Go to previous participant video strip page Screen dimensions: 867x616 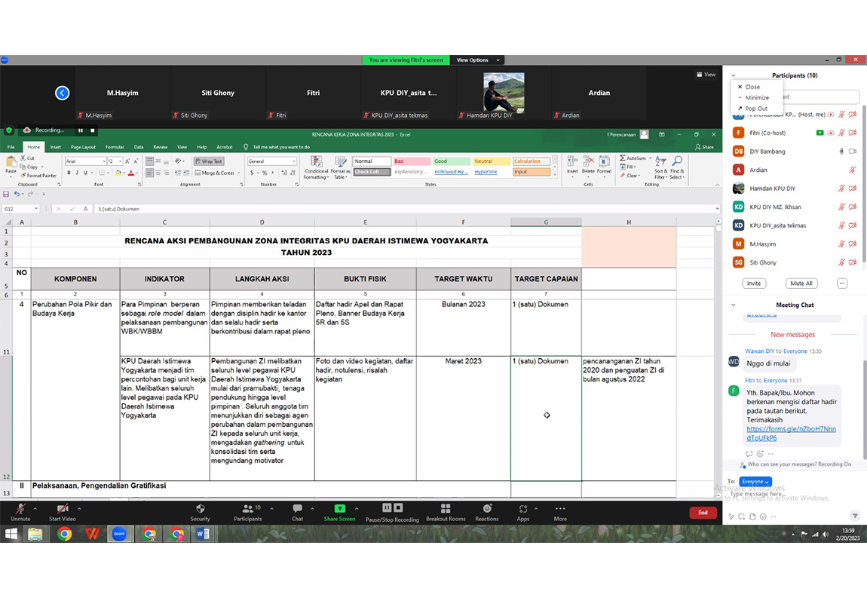coord(63,93)
